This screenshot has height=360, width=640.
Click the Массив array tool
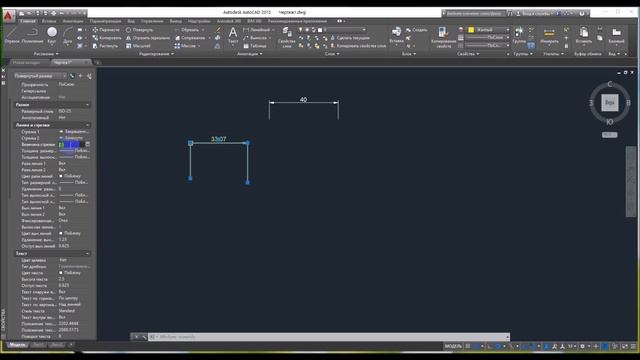point(186,46)
